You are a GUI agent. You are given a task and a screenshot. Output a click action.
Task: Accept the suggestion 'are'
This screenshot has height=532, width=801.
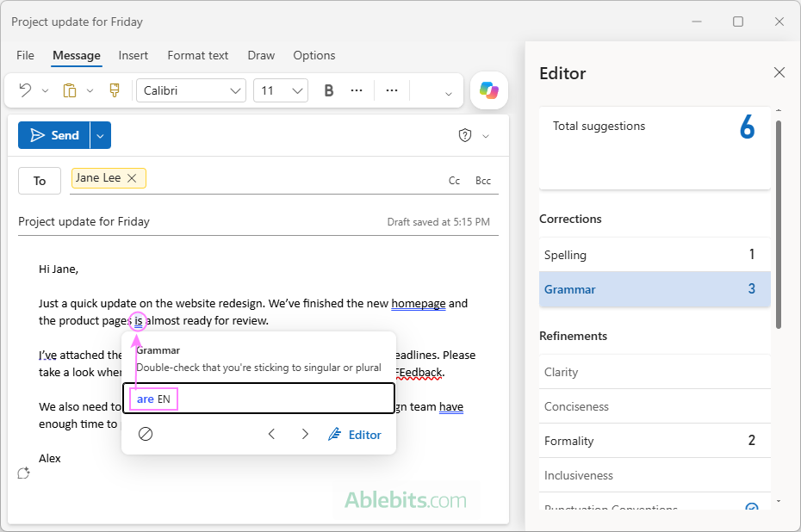tap(258, 399)
